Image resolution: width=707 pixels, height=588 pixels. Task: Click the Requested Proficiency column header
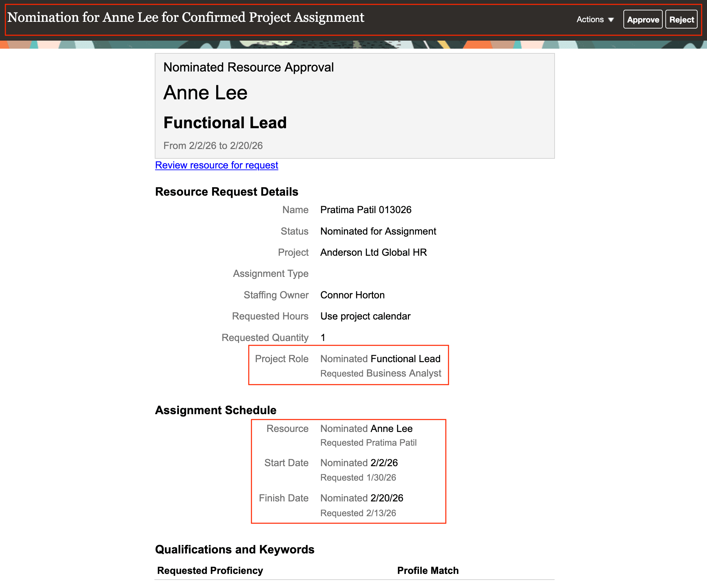tap(210, 570)
